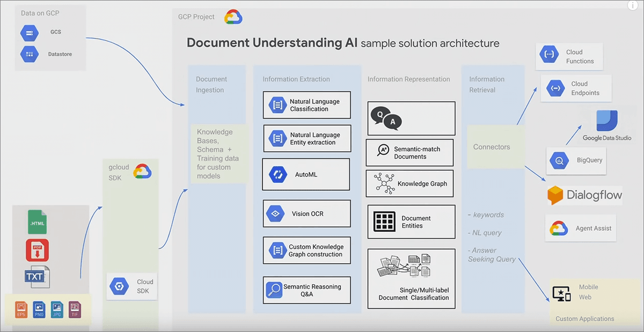
Task: Click the GCS storage icon
Action: (x=29, y=33)
